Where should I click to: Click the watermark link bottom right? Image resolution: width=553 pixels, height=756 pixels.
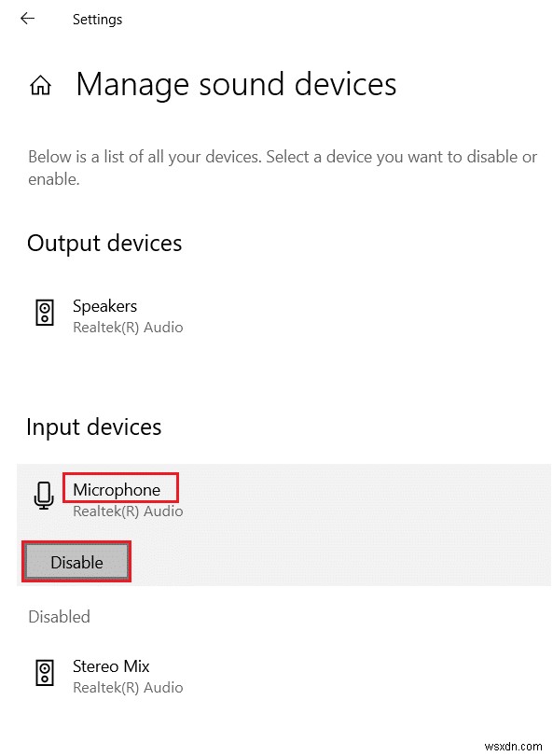click(x=511, y=745)
